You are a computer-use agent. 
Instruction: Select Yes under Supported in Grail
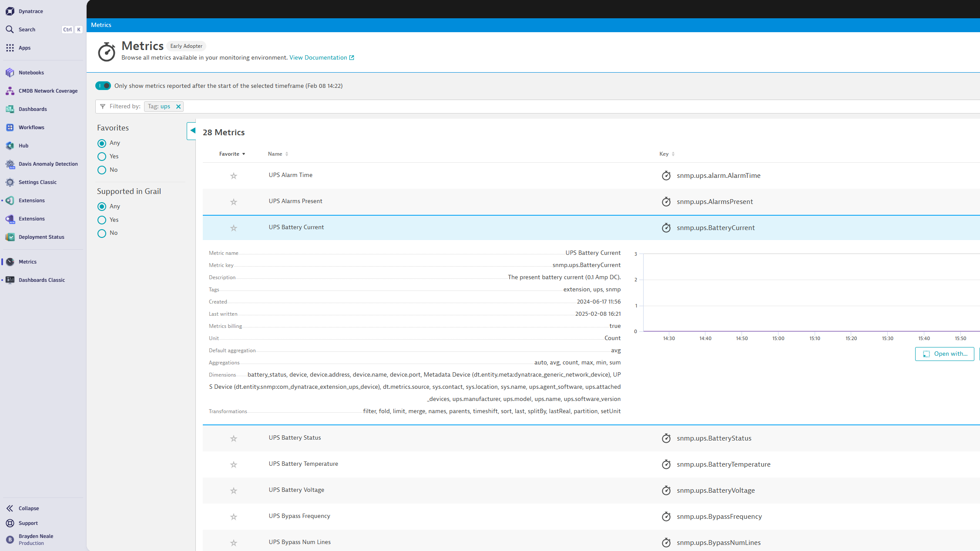[102, 220]
